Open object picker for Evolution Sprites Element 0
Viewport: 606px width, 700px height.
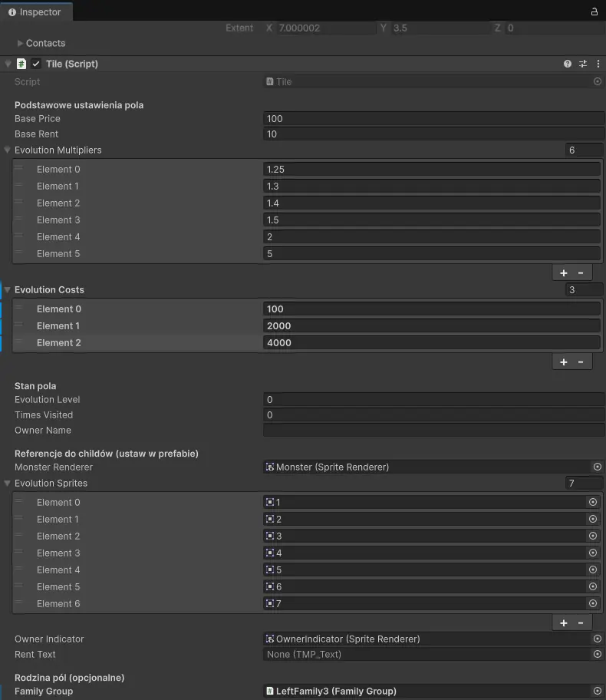[x=593, y=502]
